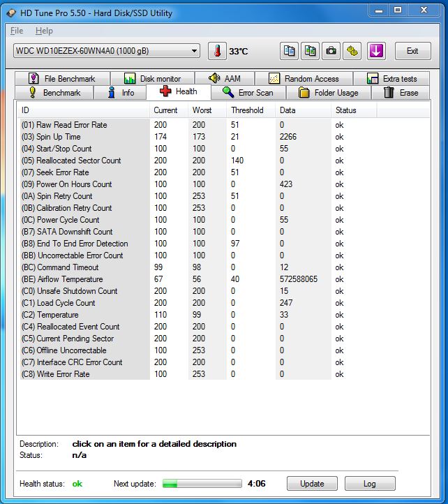Click the Worst column header

tap(207, 110)
